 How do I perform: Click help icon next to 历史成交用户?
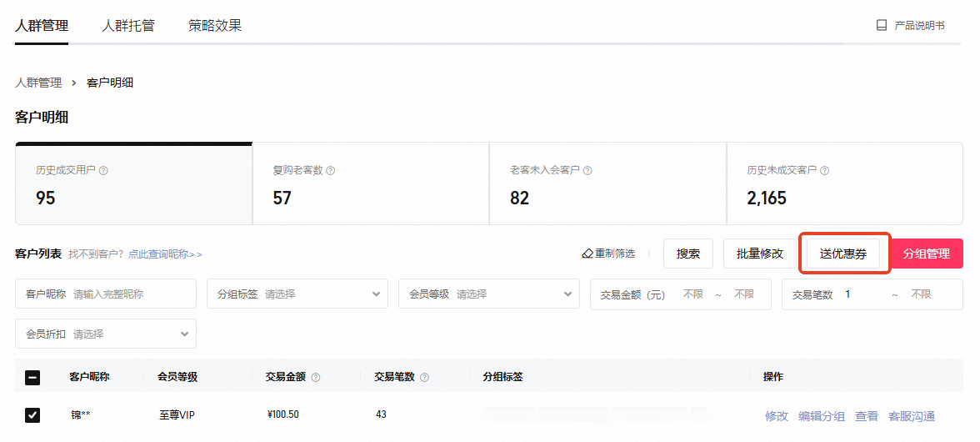pos(103,170)
